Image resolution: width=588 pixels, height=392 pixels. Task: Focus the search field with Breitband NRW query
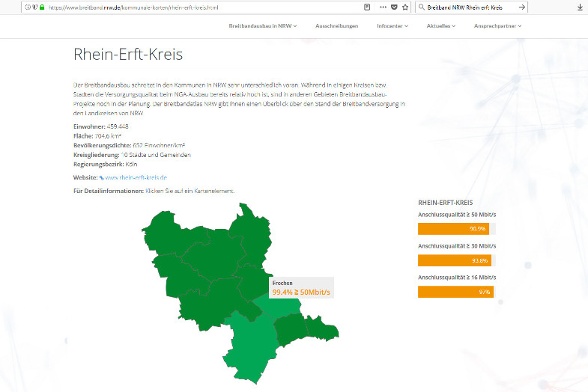(470, 7)
